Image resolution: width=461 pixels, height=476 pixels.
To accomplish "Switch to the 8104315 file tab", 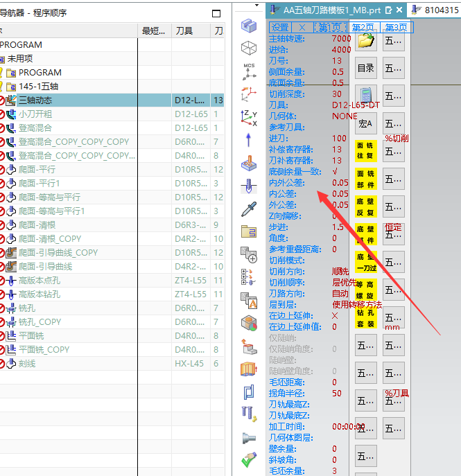I will (x=435, y=10).
